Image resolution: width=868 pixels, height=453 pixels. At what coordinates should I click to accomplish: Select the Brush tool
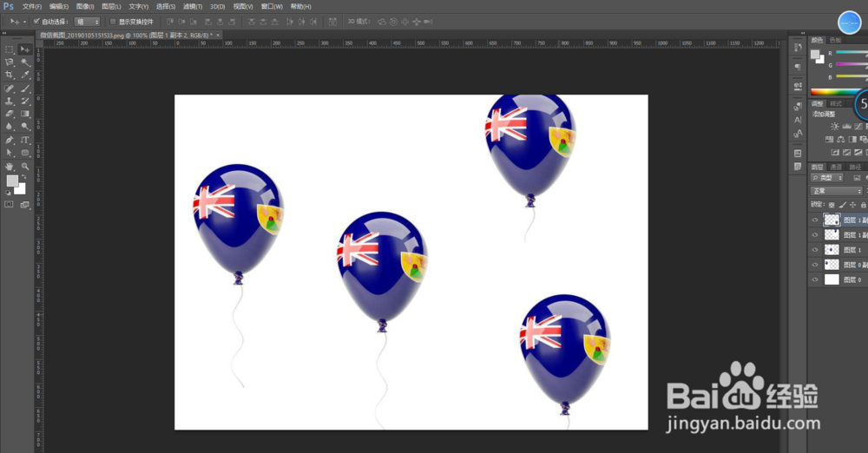[x=25, y=88]
